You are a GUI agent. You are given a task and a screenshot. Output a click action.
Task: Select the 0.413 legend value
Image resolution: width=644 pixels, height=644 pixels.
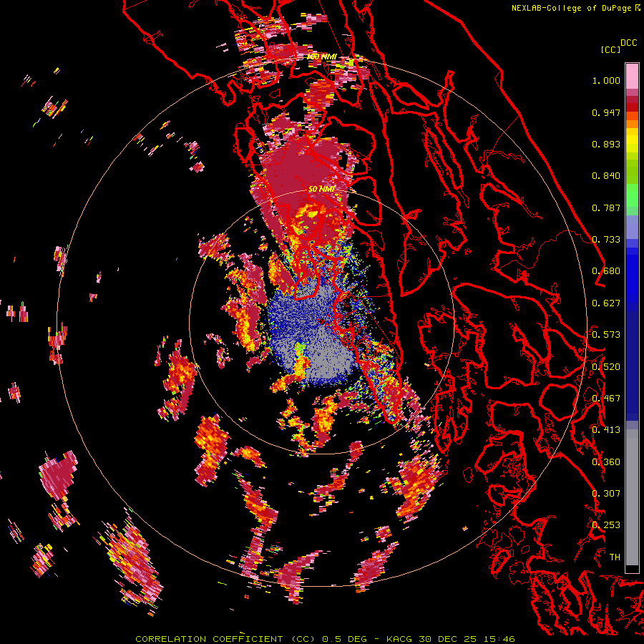[606, 430]
